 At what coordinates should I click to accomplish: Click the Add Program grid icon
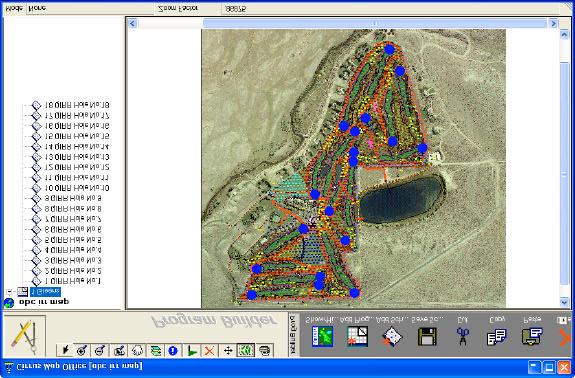[x=357, y=336]
